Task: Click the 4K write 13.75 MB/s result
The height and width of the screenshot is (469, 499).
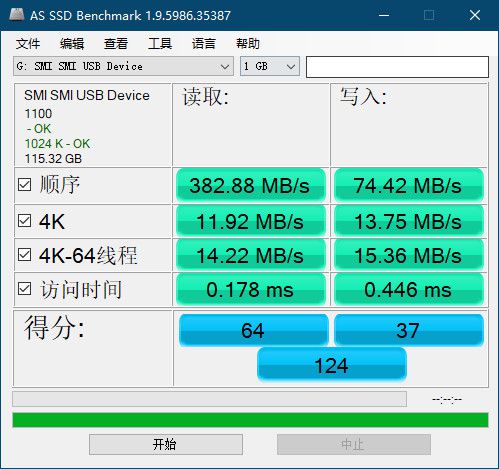Action: (x=408, y=221)
